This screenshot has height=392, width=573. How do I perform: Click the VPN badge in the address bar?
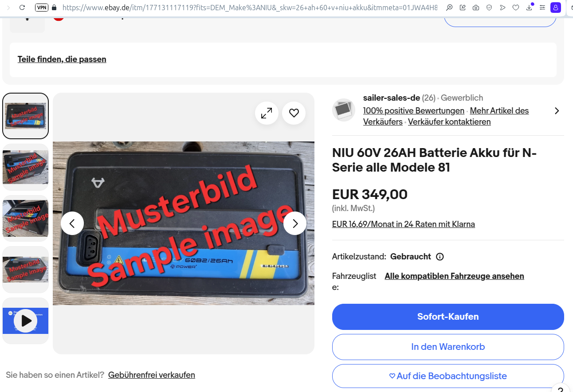[42, 8]
